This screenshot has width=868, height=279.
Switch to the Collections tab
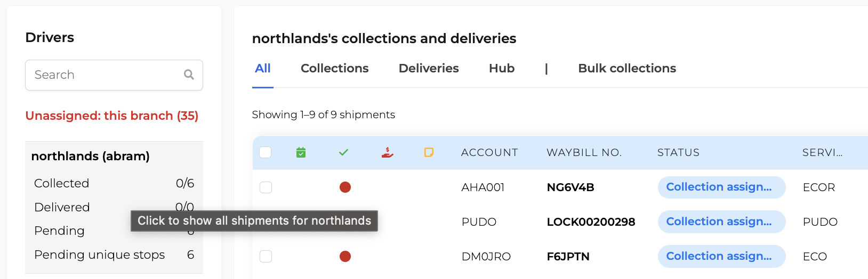pos(334,68)
